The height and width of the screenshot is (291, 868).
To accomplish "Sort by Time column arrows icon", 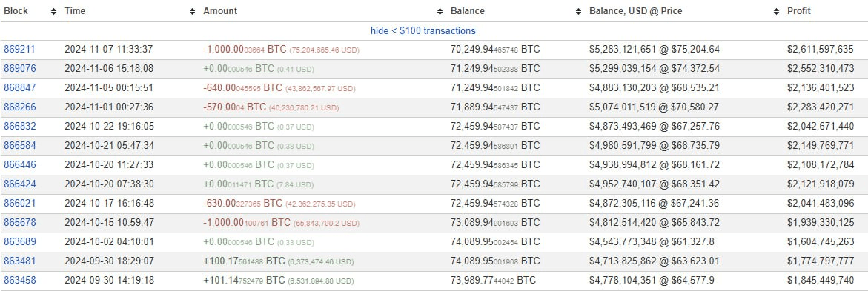I will pos(192,11).
